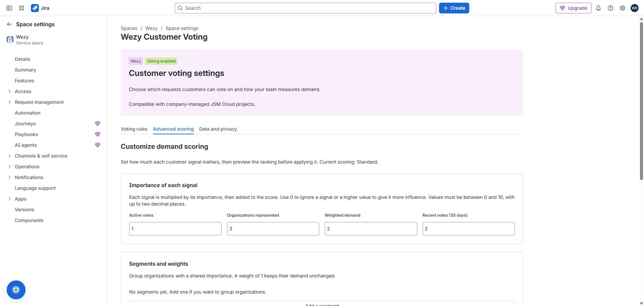This screenshot has width=644, height=306.
Task: Collapse the sidebar panel icon
Action: pos(9,8)
